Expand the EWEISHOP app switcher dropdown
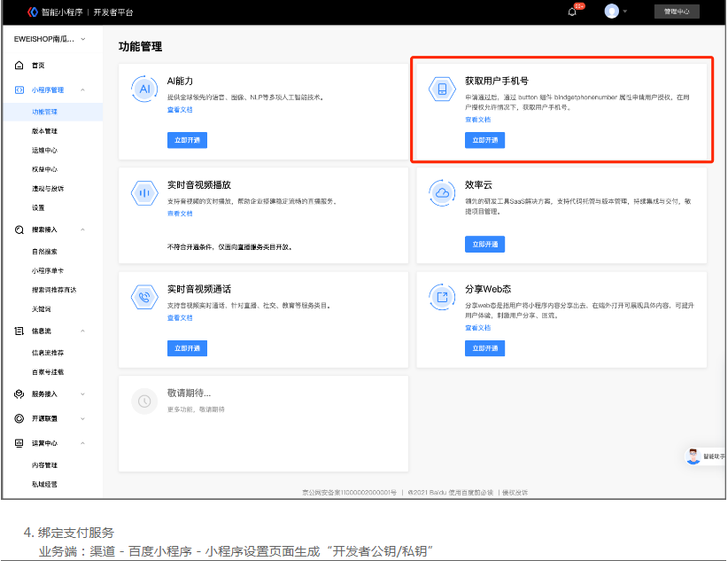 point(83,39)
